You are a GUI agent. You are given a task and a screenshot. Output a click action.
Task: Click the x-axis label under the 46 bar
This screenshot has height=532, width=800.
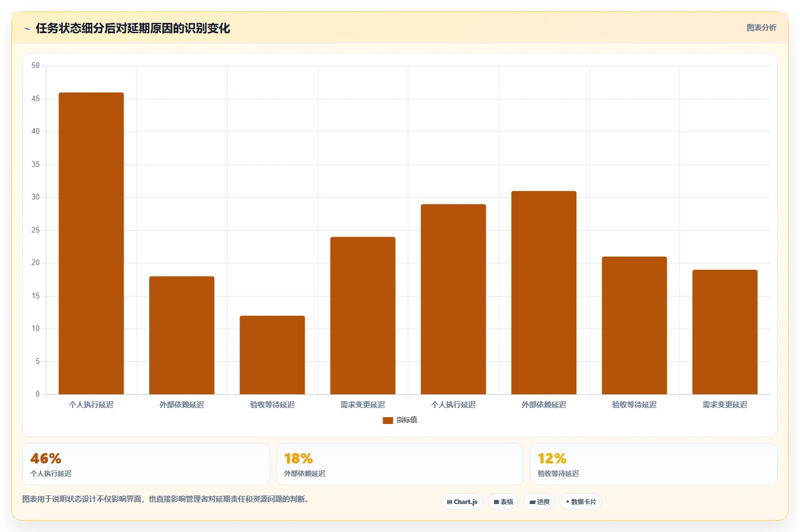pyautogui.click(x=91, y=405)
